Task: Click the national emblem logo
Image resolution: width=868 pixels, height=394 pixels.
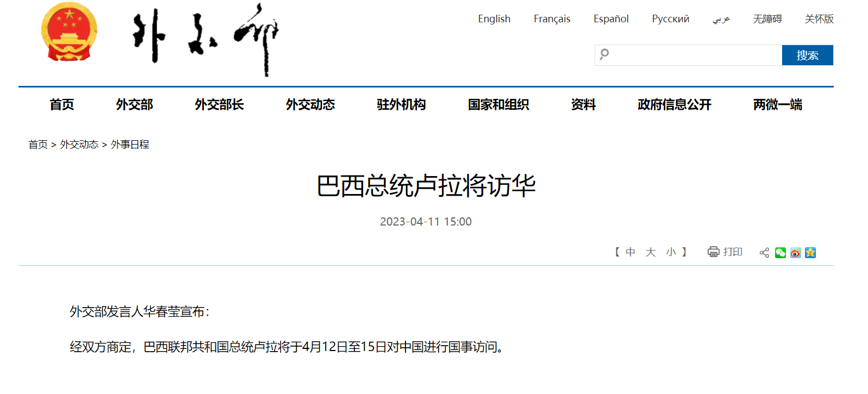Action: point(69,32)
